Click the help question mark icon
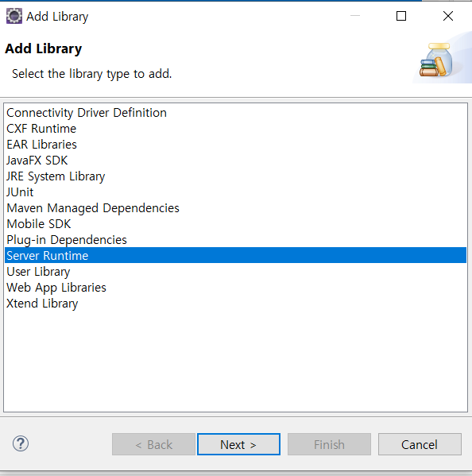The width and height of the screenshot is (472, 476). tap(21, 444)
